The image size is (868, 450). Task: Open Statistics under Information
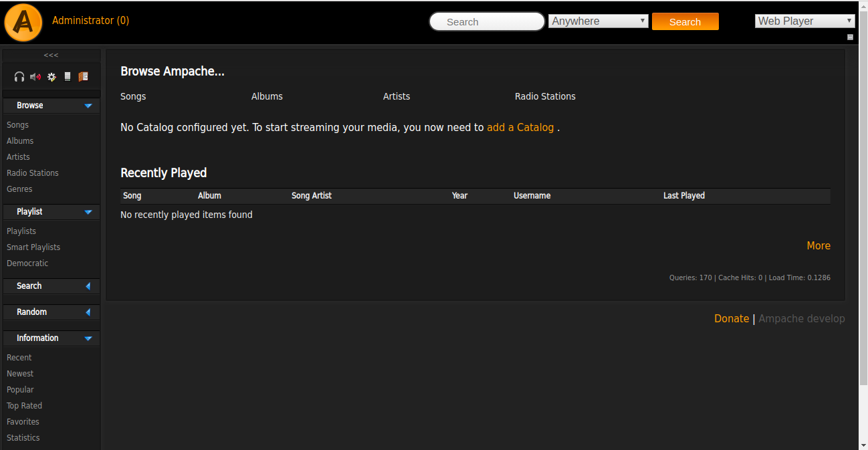(23, 438)
